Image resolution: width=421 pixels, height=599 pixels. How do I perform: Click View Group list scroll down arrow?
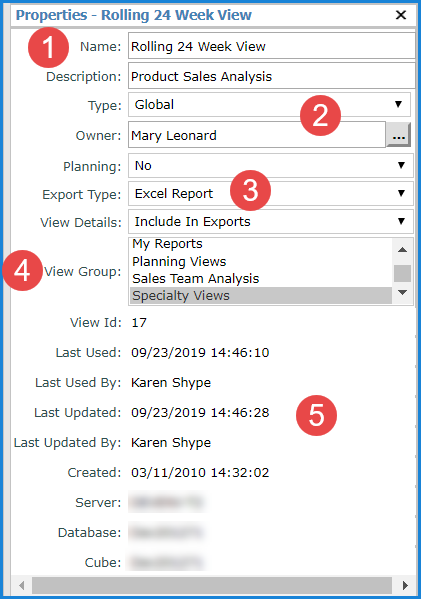point(402,293)
